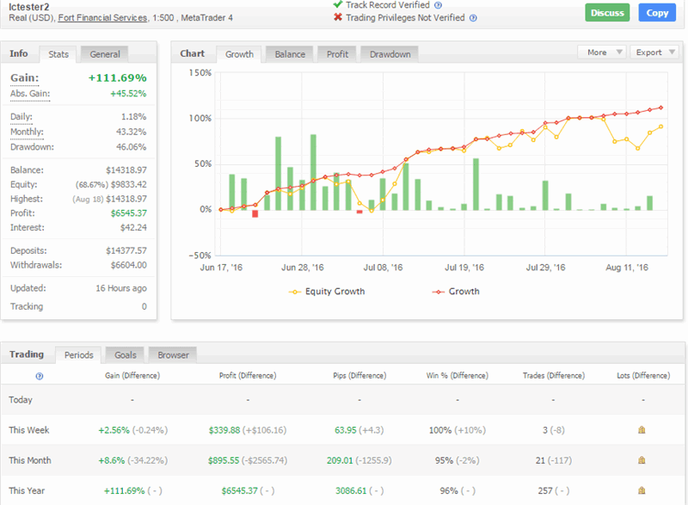
Task: Click the +111.69% gain value in Info
Action: 118,78
